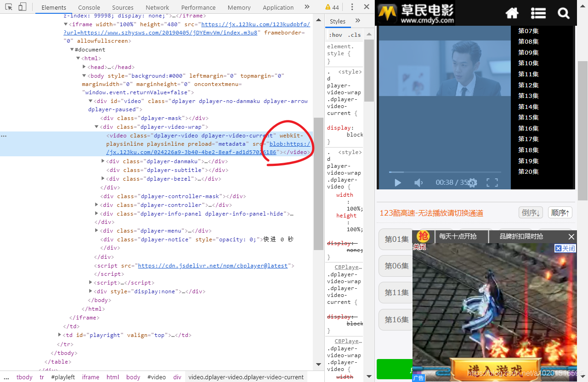Select the dplayer-mask div row
This screenshot has height=382, width=588.
point(154,118)
